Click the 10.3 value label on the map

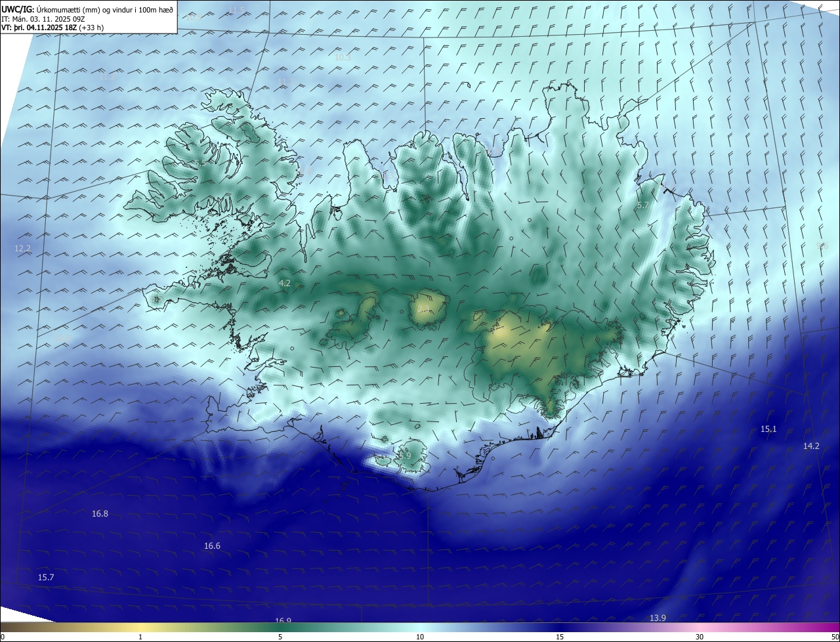(x=343, y=58)
